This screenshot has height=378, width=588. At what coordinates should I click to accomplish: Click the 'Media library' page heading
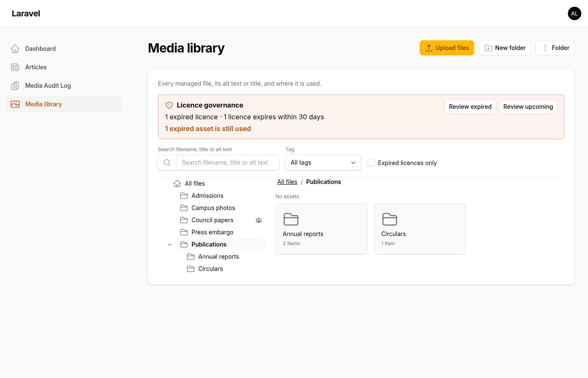click(x=186, y=48)
